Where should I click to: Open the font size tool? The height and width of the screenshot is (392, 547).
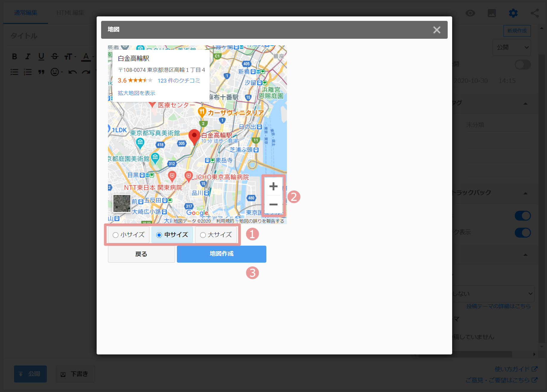(70, 56)
